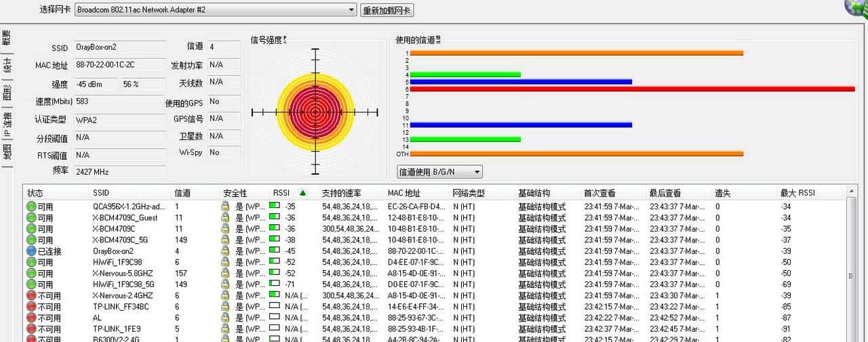The height and width of the screenshot is (342, 868).
Task: Click the max RSSI value -87
Action: click(x=786, y=318)
